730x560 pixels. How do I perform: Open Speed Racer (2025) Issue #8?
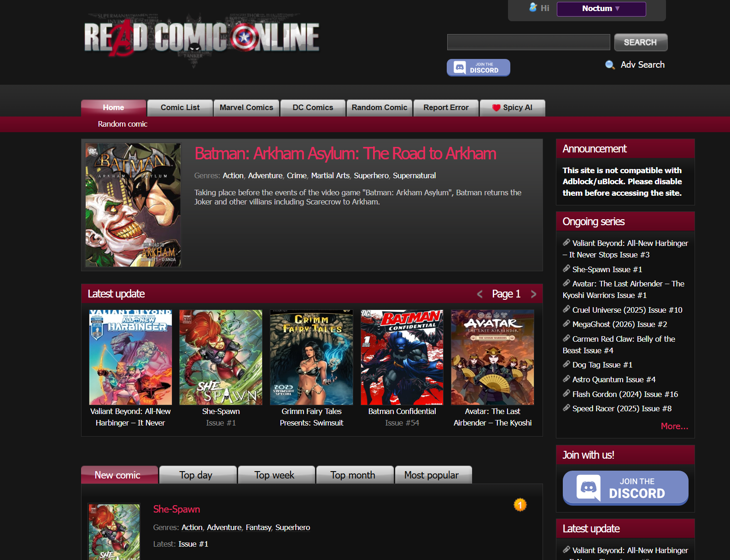point(622,408)
